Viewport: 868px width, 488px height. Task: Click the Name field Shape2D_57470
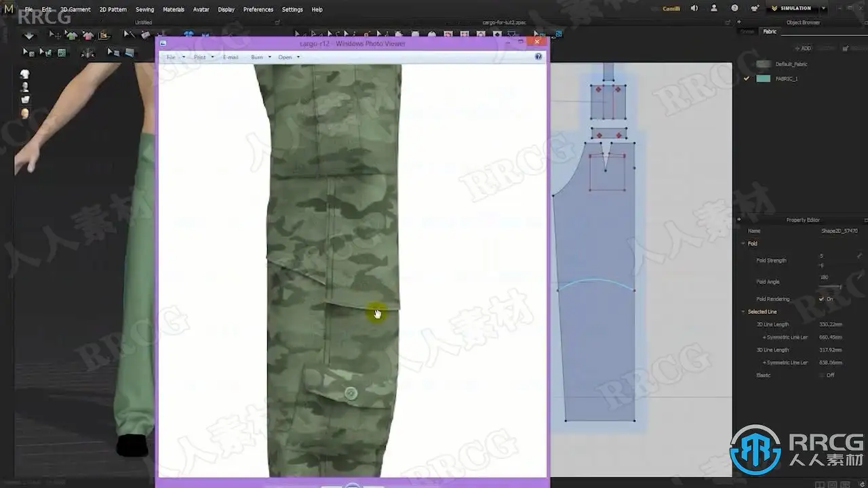tap(840, 231)
